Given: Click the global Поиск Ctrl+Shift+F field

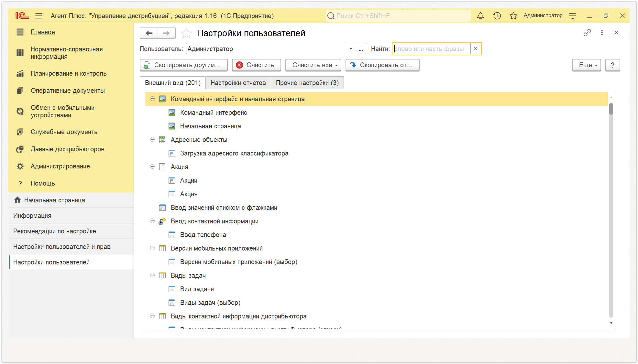Looking at the screenshot, I should [398, 16].
